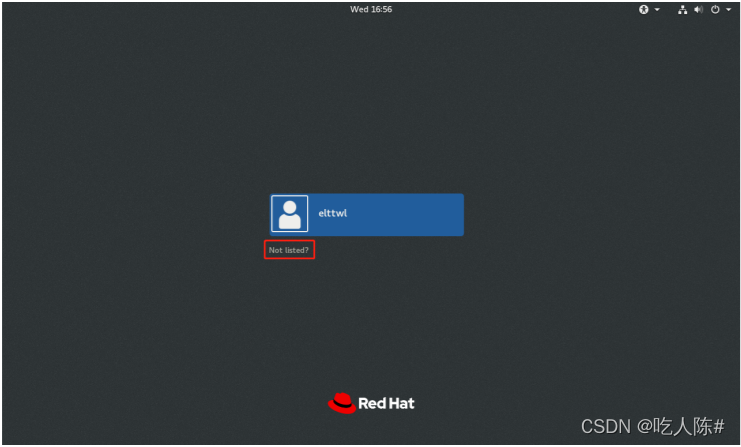The width and height of the screenshot is (741, 447).
Task: Expand the accessibility dropdown arrow
Action: 657,9
